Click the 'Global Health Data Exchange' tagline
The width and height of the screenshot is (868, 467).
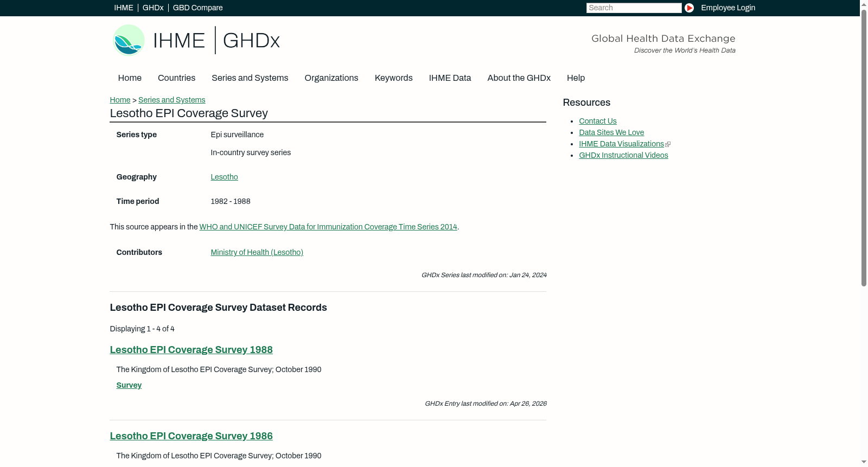point(663,39)
